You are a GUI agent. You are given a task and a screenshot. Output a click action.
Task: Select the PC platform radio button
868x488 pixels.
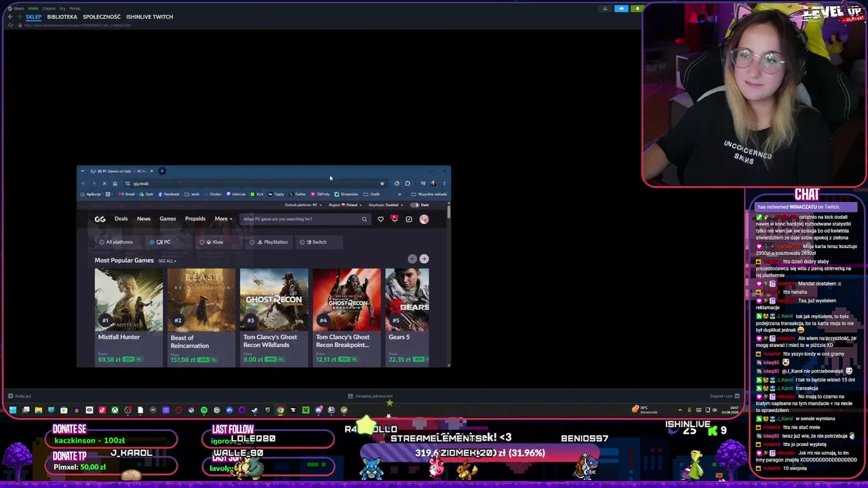click(x=152, y=242)
